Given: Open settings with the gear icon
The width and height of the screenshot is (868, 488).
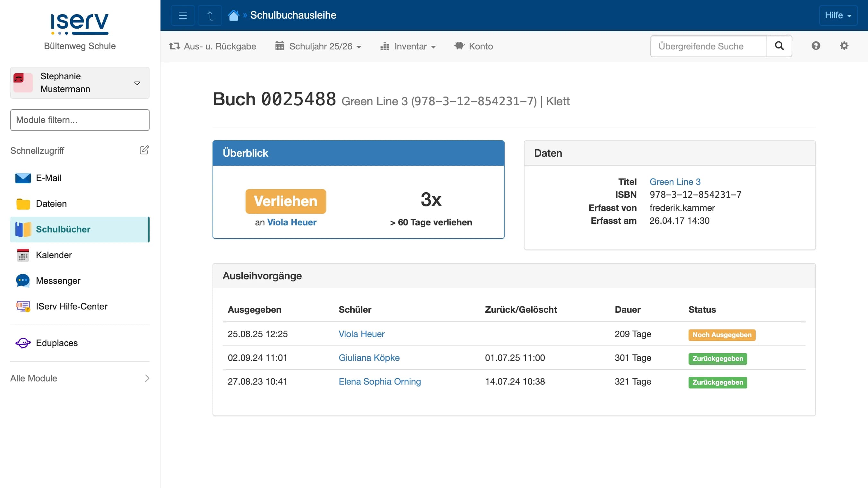Looking at the screenshot, I should (x=844, y=46).
